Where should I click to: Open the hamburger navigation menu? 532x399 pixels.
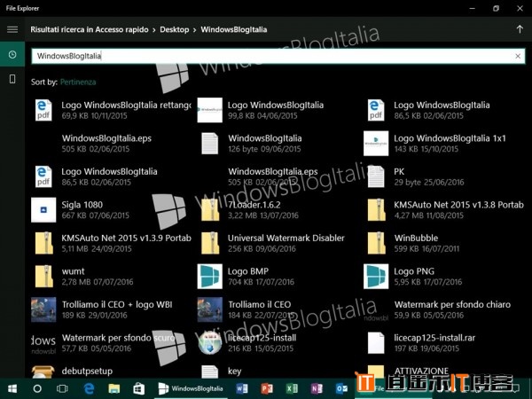(12, 29)
